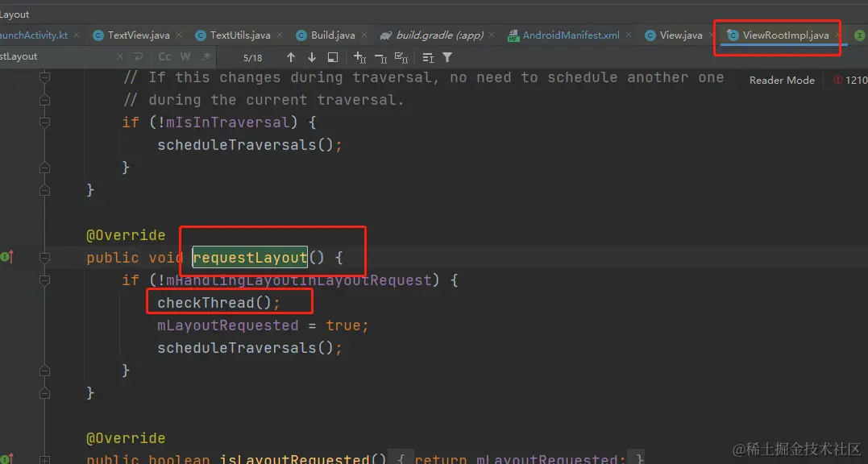Collapse the requestLayout method body
Screen dimensions: 868x464
45,258
